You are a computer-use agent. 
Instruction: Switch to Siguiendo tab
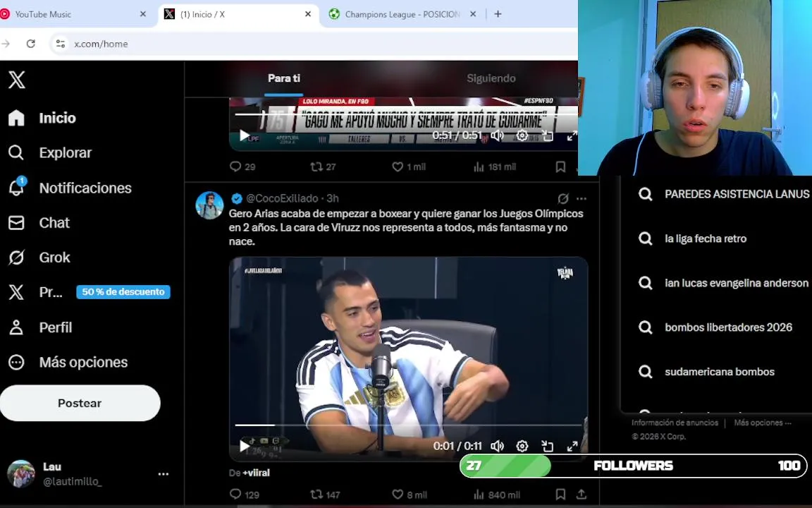[x=491, y=78]
